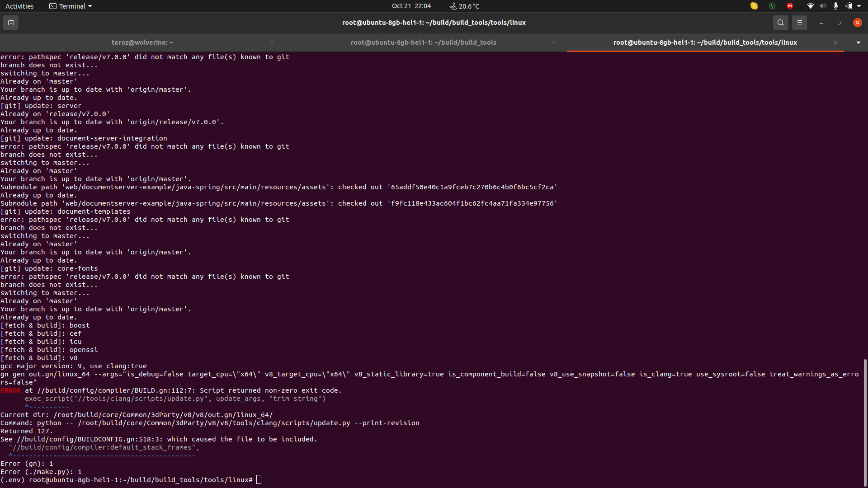The width and height of the screenshot is (868, 488).
Task: Open the Activities overview
Action: tap(19, 6)
